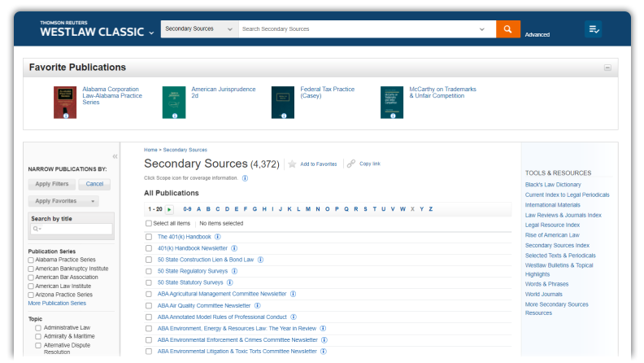Open scope info for 50 State Regulatory Surveys
This screenshot has height=363, width=644.
click(234, 271)
